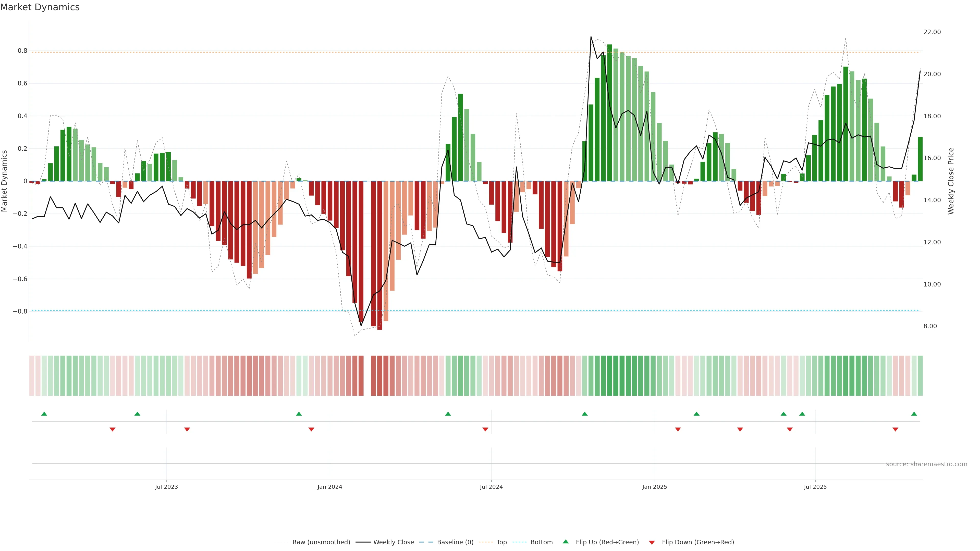Click the green Flip Up triangle in legend
The image size is (980, 551).
click(566, 542)
